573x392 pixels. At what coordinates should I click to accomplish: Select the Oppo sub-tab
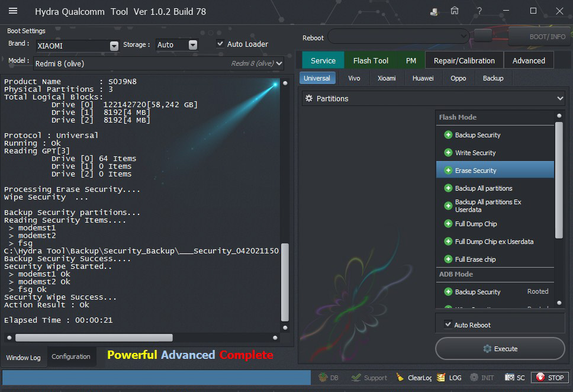(458, 78)
